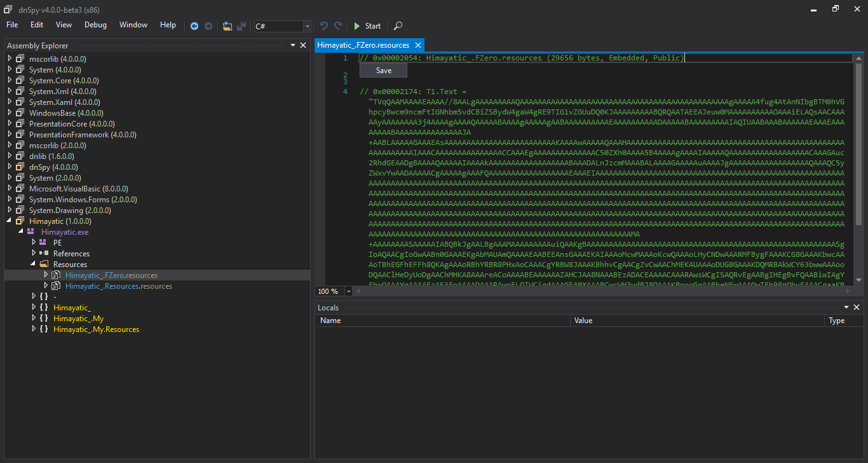
Task: Click the dnlib assembly icon
Action: click(x=20, y=156)
